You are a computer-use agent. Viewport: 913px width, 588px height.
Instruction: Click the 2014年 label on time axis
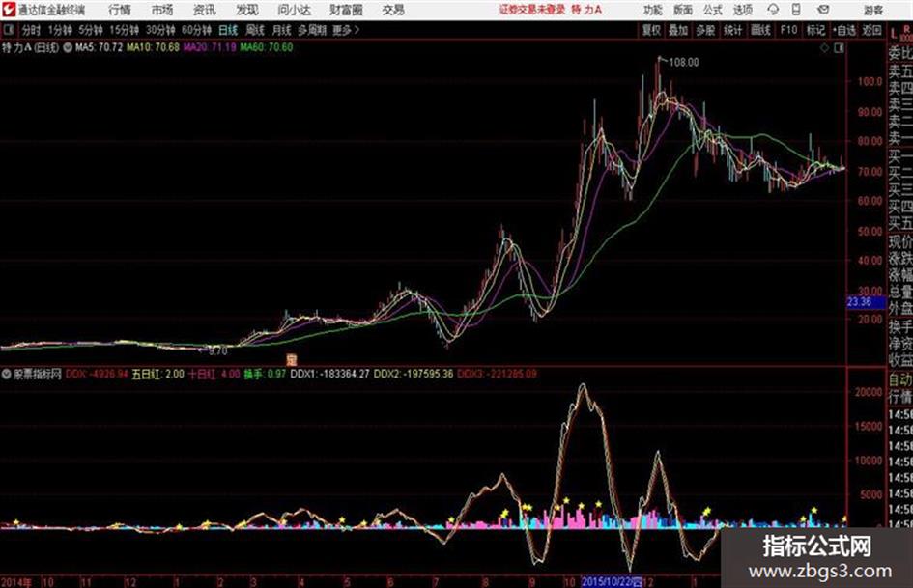pyautogui.click(x=16, y=581)
